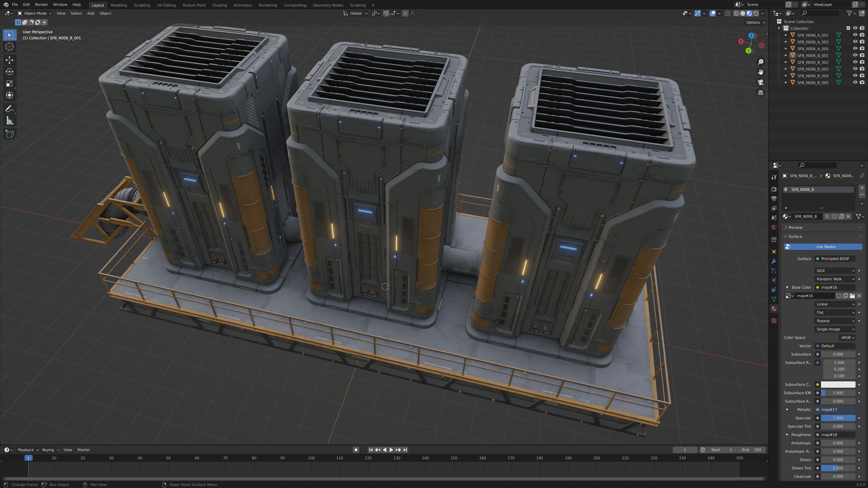The image size is (868, 488).
Task: Click the Use Nodes button
Action: [x=823, y=247]
